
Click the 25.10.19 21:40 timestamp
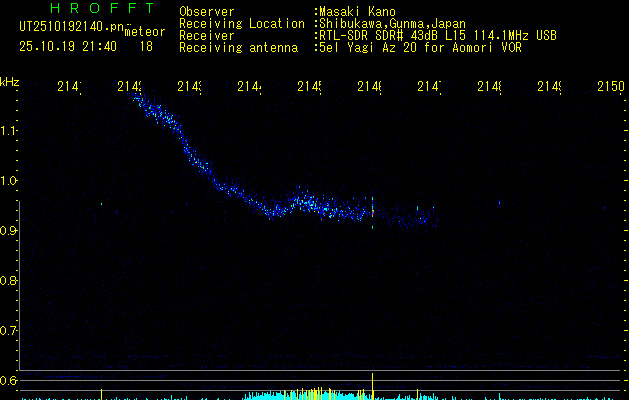coord(67,46)
